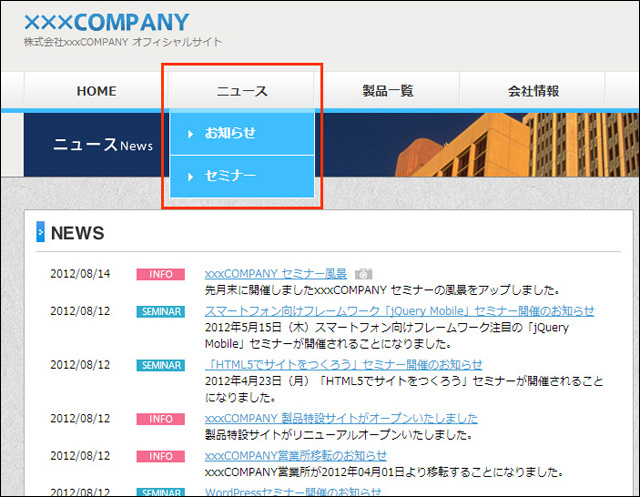Viewport: 640px width, 497px height.
Task: Open 「HTML5でサイトをつくろう」 seminar link
Action: click(x=343, y=365)
